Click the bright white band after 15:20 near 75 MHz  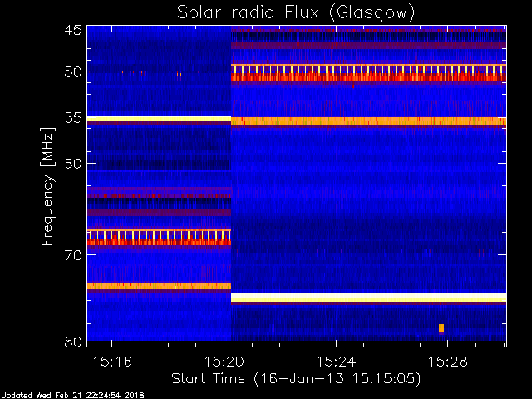tap(369, 298)
